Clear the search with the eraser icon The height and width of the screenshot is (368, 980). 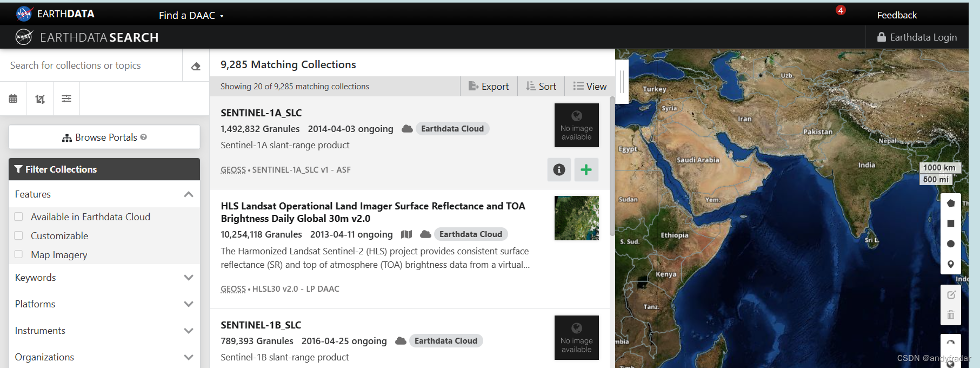(196, 66)
